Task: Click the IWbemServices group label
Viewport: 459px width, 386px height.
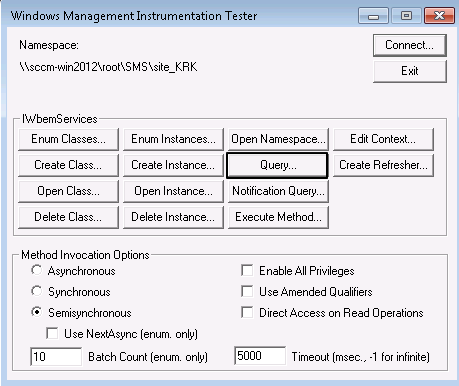Action: click(60, 119)
